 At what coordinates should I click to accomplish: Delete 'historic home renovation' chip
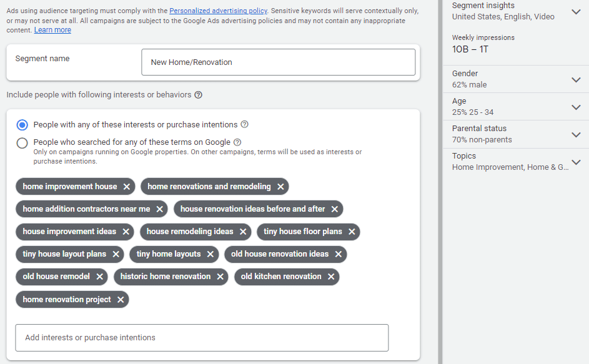click(220, 277)
